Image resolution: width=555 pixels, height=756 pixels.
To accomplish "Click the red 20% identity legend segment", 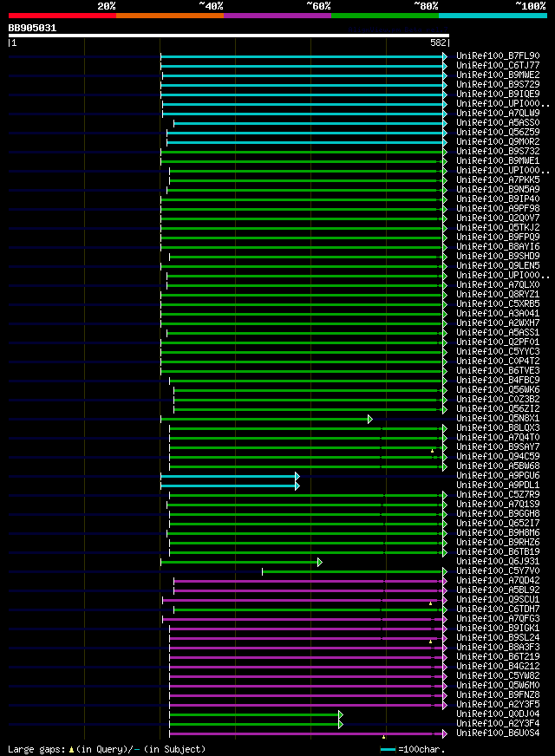I will [62, 16].
